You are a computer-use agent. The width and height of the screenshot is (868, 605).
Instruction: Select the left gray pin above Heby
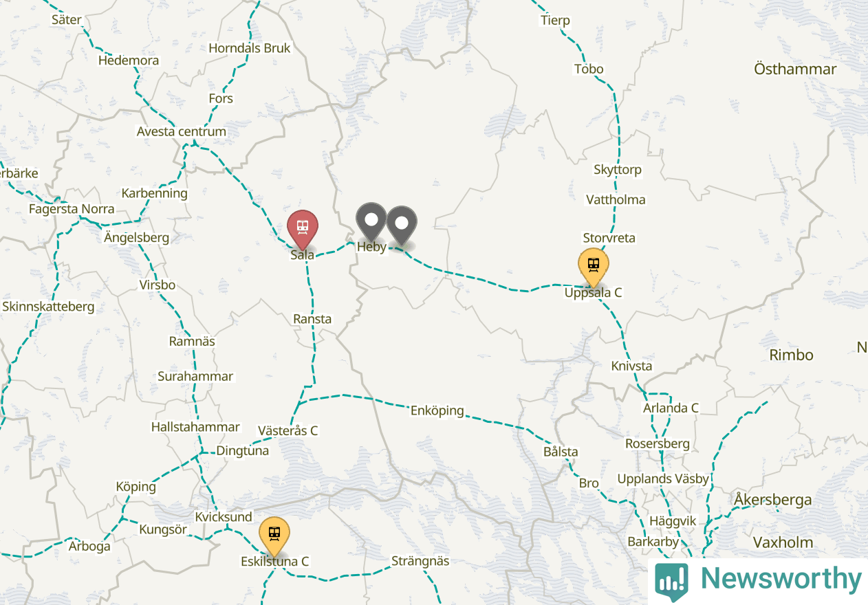pyautogui.click(x=371, y=222)
